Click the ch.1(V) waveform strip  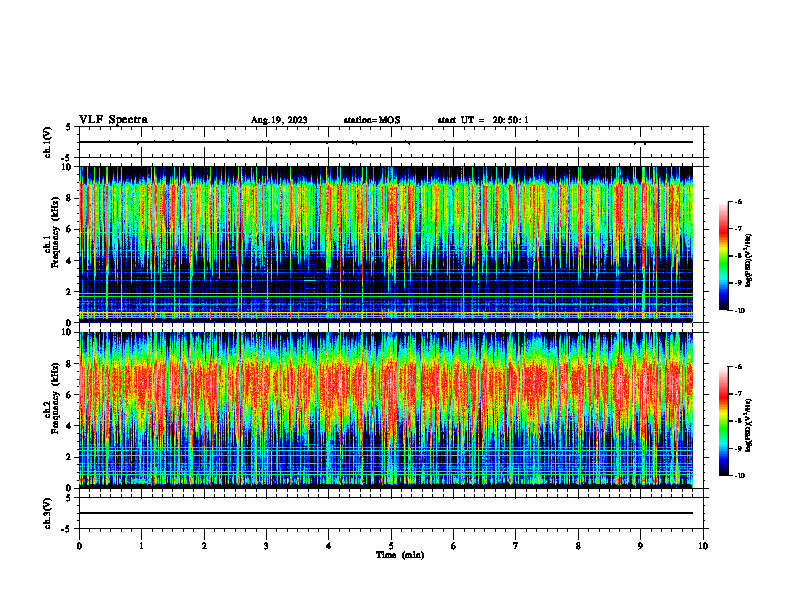(391, 142)
